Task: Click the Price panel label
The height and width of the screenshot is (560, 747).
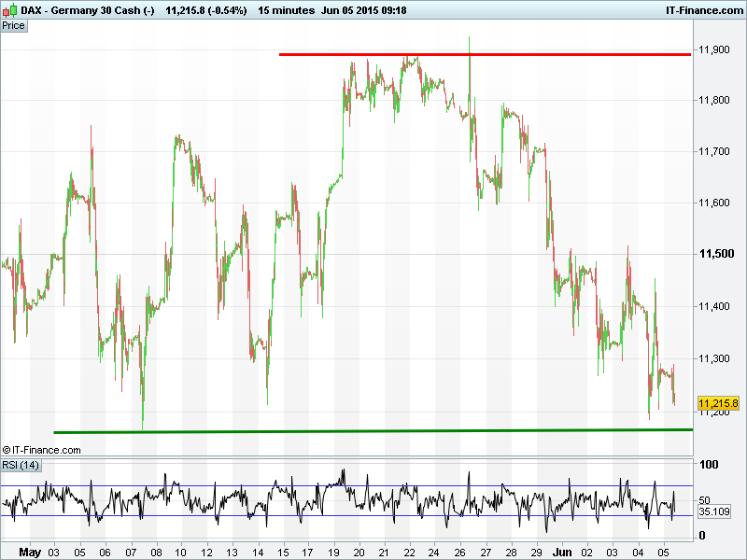Action: (x=14, y=25)
